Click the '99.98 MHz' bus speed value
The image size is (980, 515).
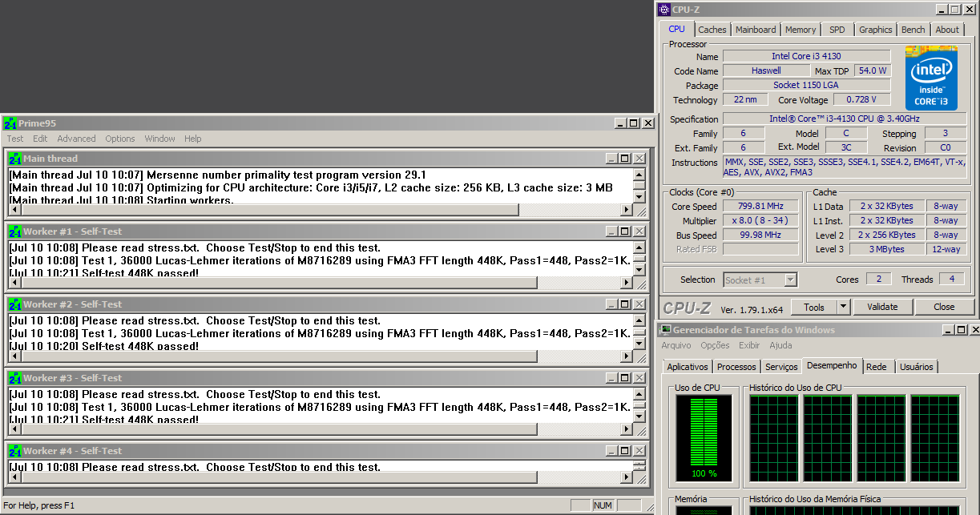coord(760,235)
